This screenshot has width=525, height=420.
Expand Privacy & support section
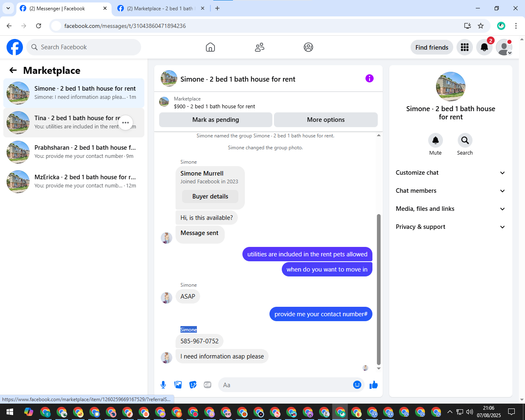[x=450, y=227]
